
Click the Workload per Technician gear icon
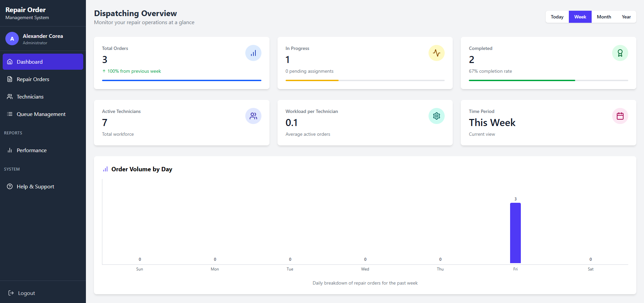[437, 116]
